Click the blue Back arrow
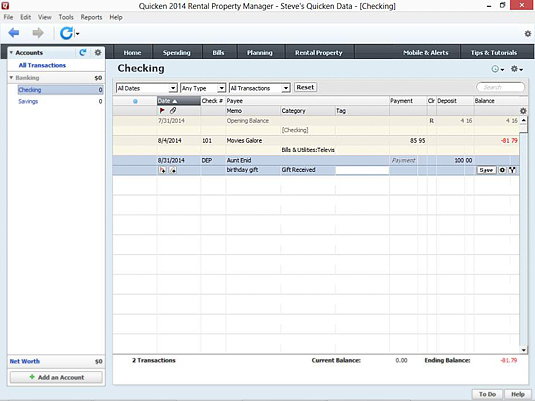The height and width of the screenshot is (401, 535). point(14,33)
